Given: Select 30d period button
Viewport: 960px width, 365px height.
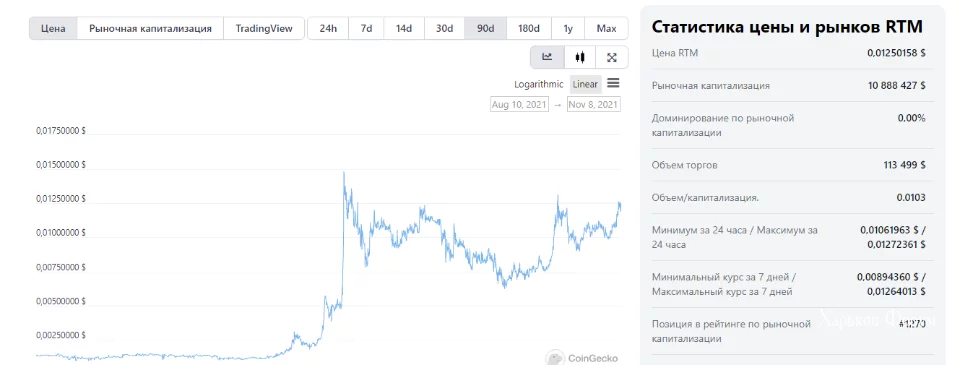Looking at the screenshot, I should (x=444, y=28).
